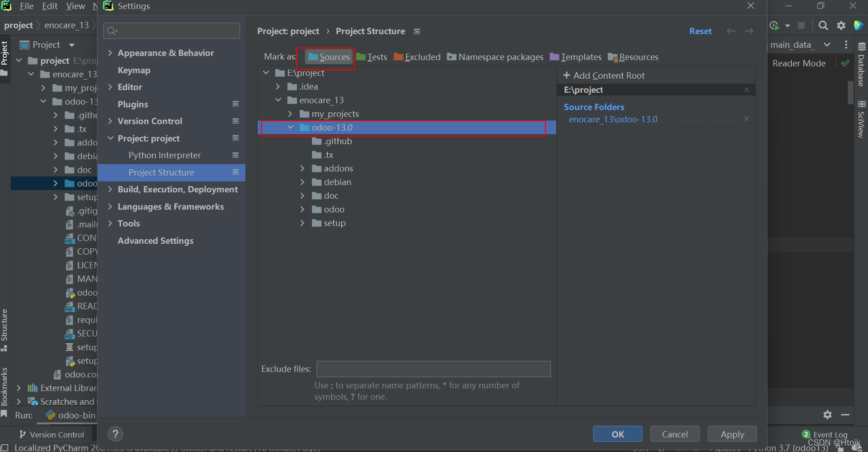This screenshot has height=452, width=868.
Task: Click the Apply button
Action: pos(732,434)
